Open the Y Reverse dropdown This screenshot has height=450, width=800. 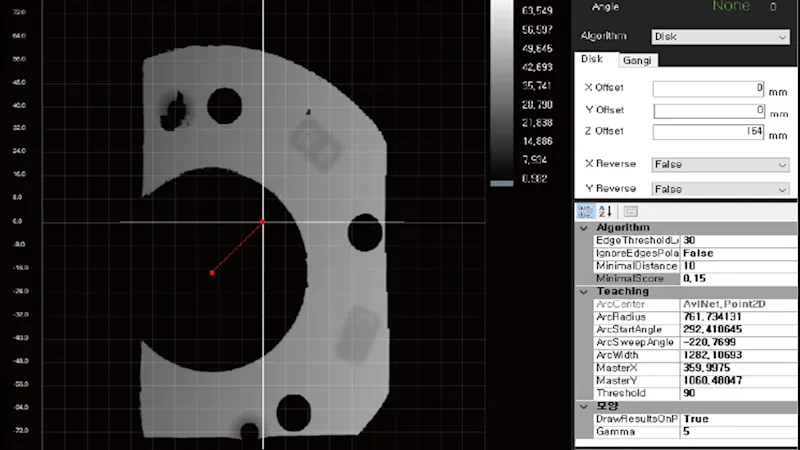coord(719,189)
